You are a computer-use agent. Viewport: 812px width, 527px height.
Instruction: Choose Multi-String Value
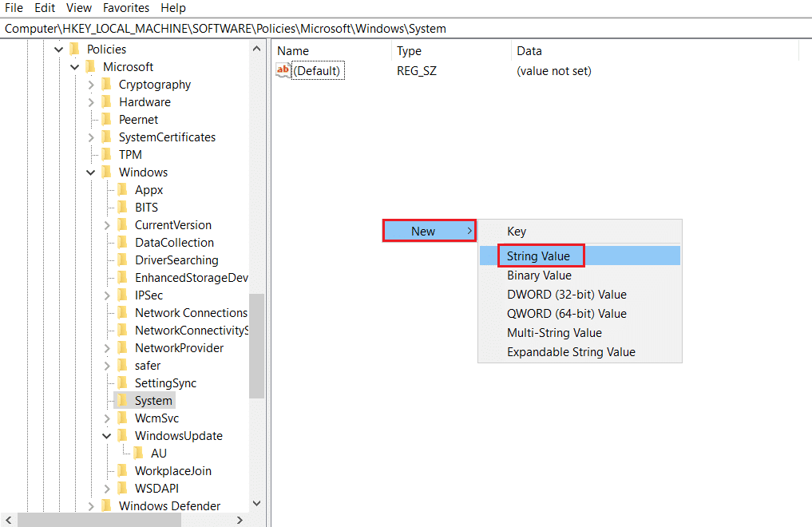click(580, 333)
